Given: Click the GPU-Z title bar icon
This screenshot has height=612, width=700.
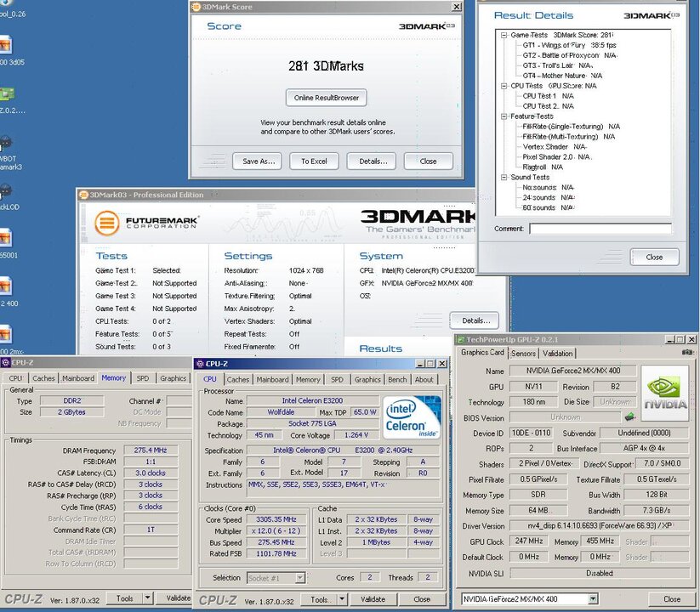Looking at the screenshot, I should tap(461, 340).
